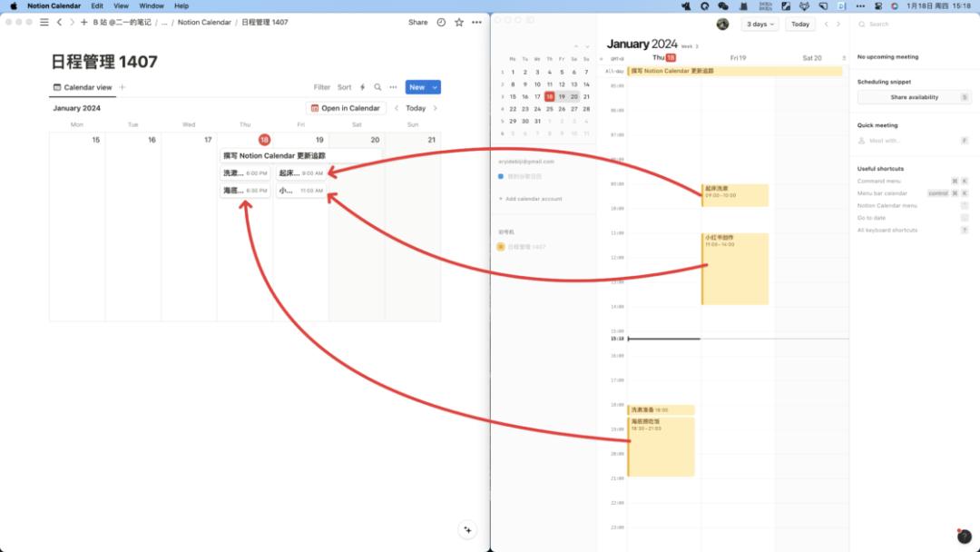Open macOS Control Center icon in menu bar
The height and width of the screenshot is (552, 980).
point(878,5)
